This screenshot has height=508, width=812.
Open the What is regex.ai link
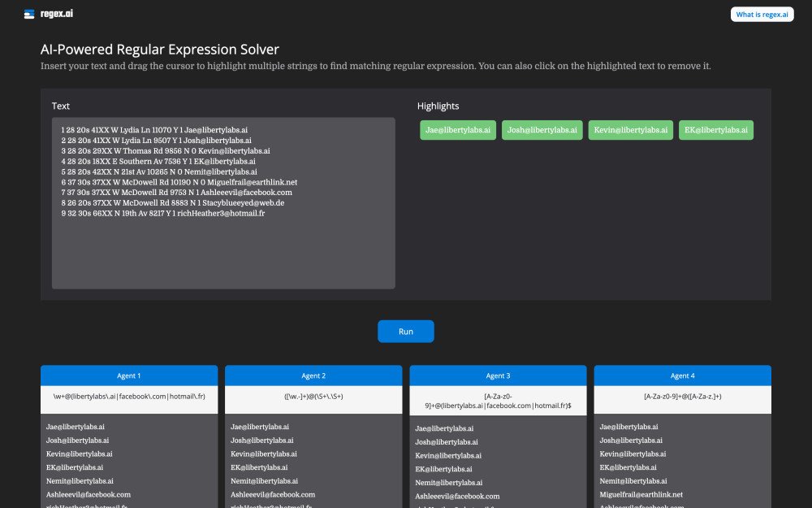click(762, 14)
